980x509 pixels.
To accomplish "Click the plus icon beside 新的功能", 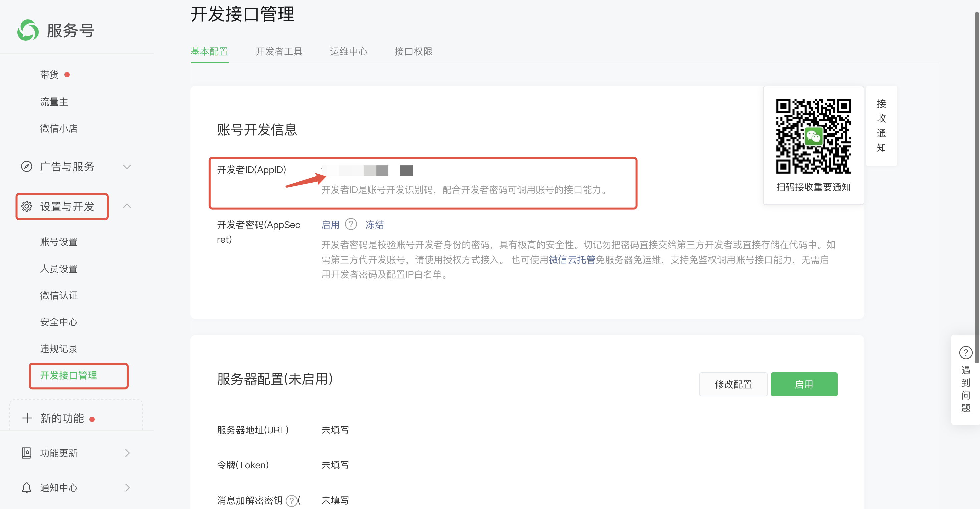I will coord(27,418).
